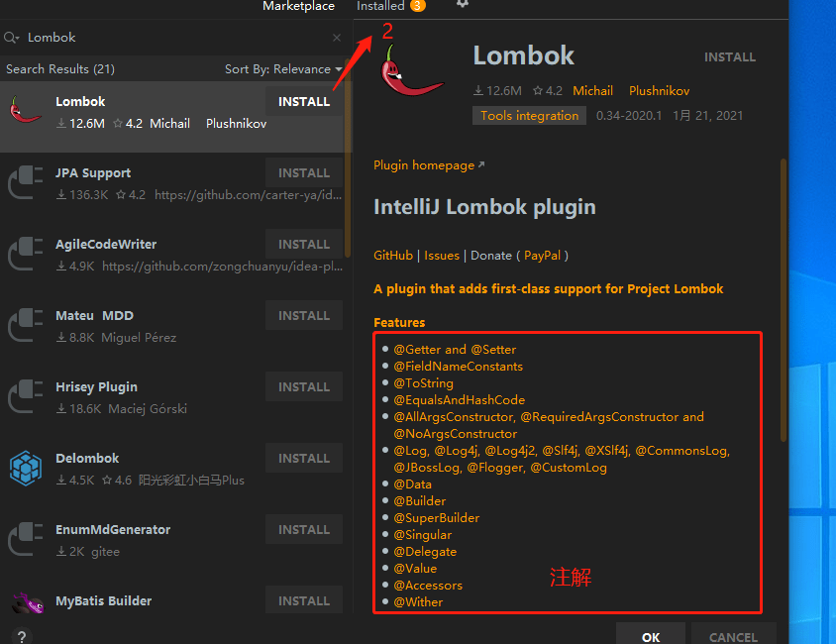Open the plugin settings gear icon
The image size is (836, 644).
[x=463, y=4]
